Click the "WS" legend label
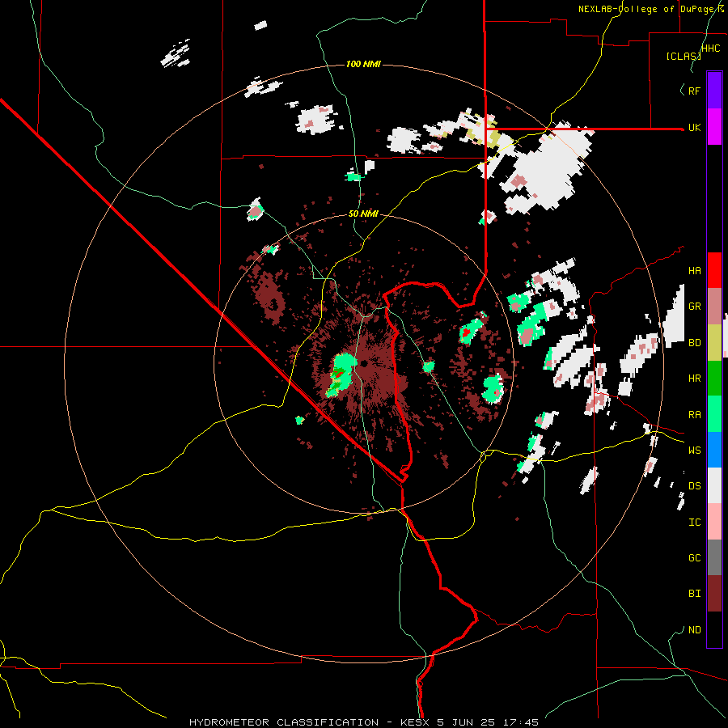This screenshot has height=728, width=728. click(x=694, y=451)
